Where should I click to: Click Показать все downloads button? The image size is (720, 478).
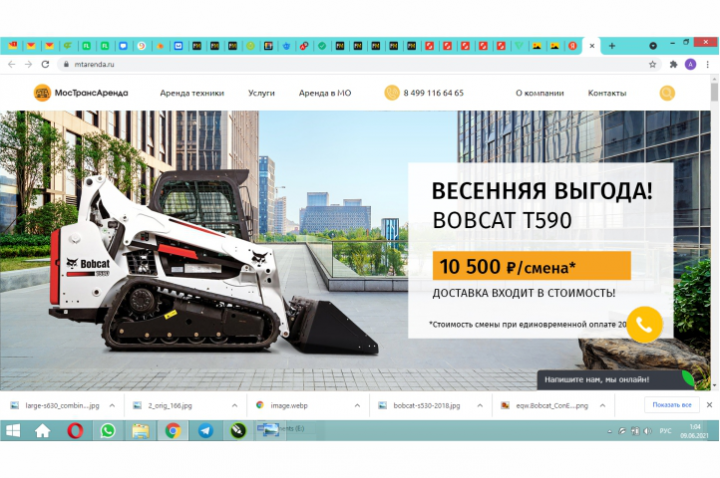coord(672,405)
